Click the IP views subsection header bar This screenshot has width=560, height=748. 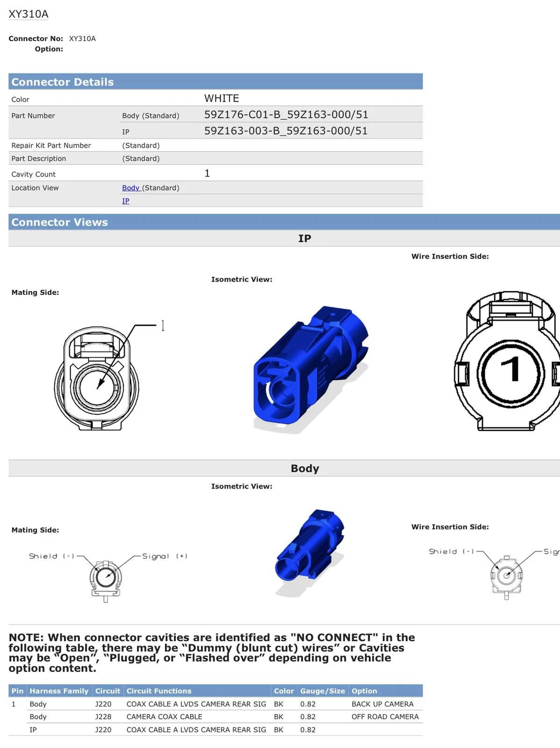(x=284, y=238)
